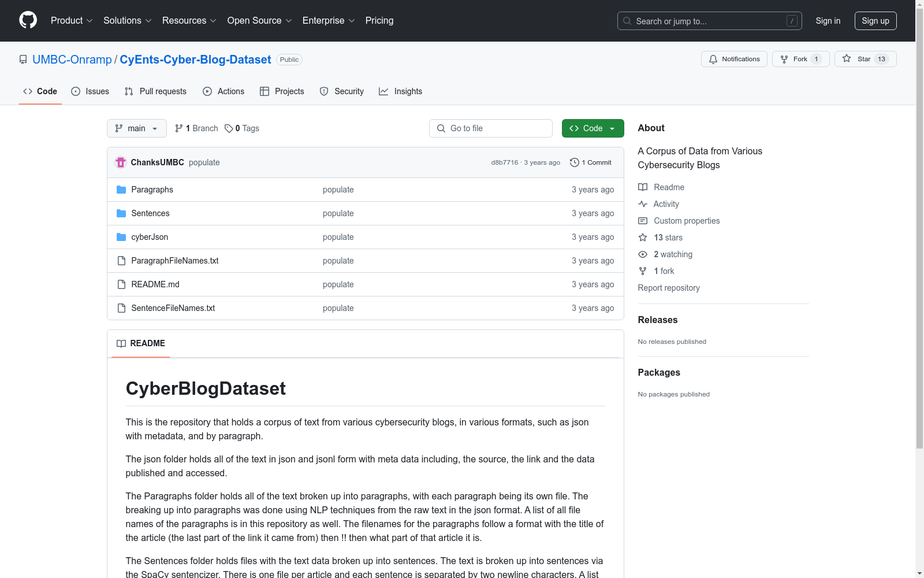Open the SentenceFileNames.txt file
The image size is (924, 578).
tap(173, 308)
